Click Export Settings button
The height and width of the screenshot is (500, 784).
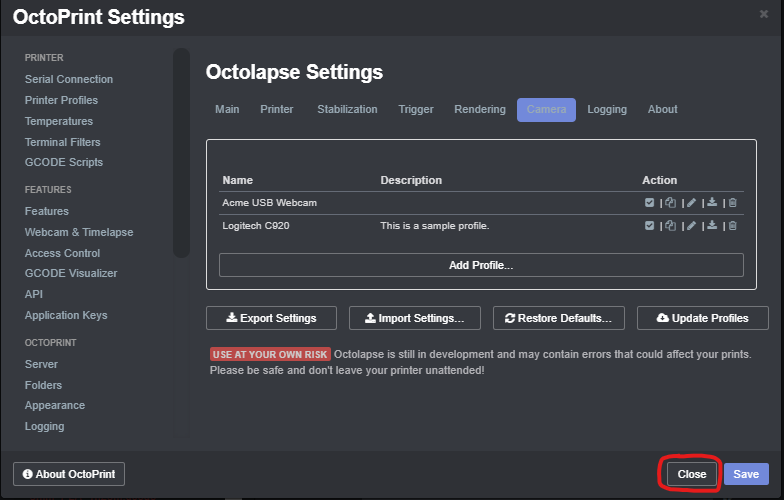[272, 318]
